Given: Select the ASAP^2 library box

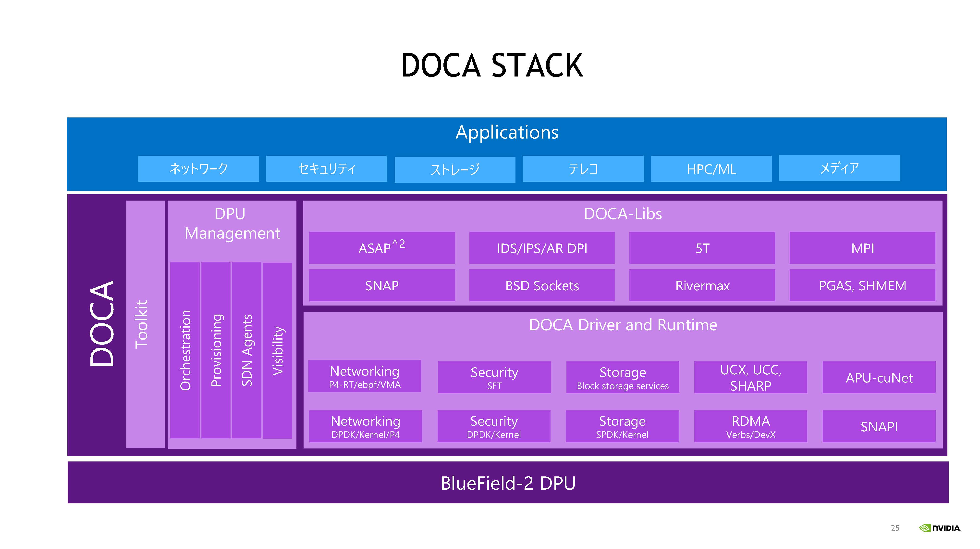Looking at the screenshot, I should [x=382, y=248].
